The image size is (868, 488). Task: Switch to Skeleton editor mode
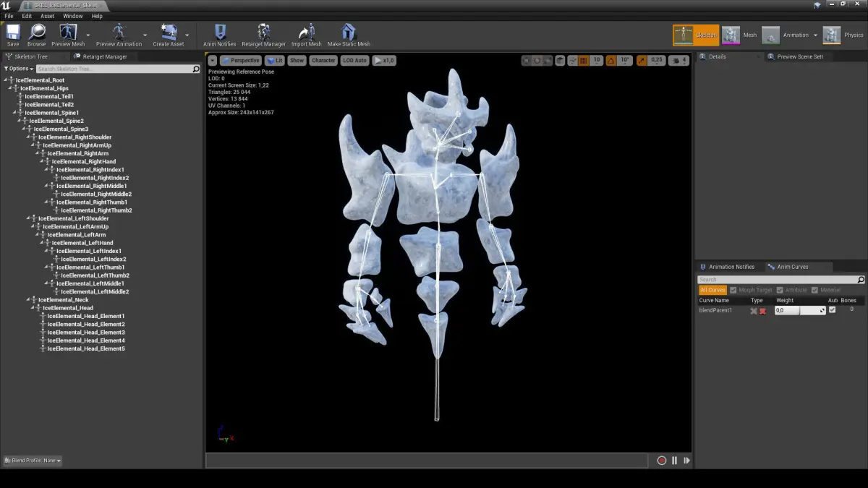click(x=695, y=35)
